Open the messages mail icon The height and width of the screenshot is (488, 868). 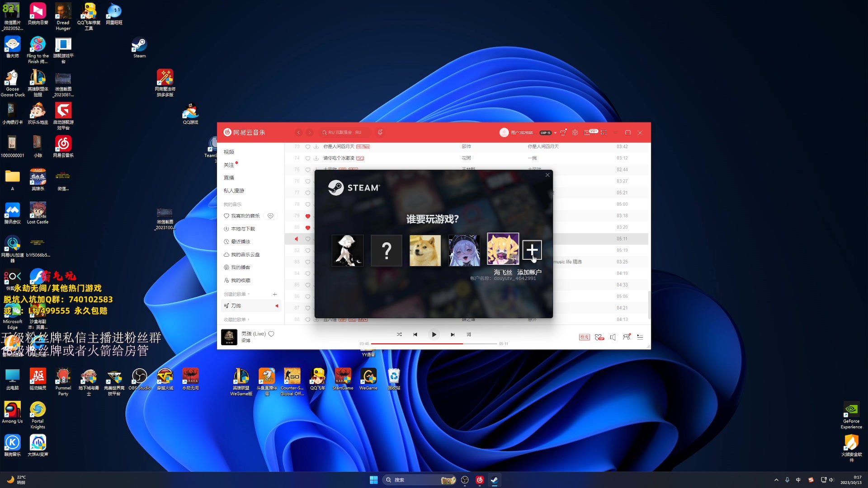coord(587,132)
